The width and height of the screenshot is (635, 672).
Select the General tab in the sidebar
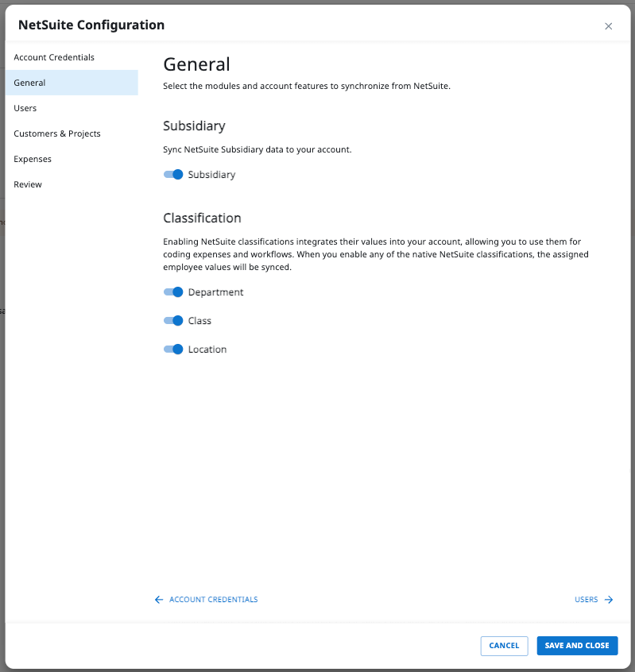click(x=29, y=83)
